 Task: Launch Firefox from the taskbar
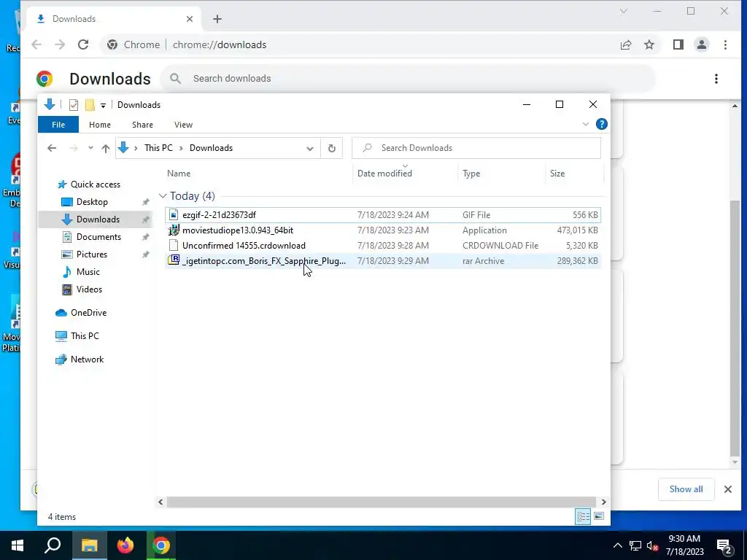(125, 545)
